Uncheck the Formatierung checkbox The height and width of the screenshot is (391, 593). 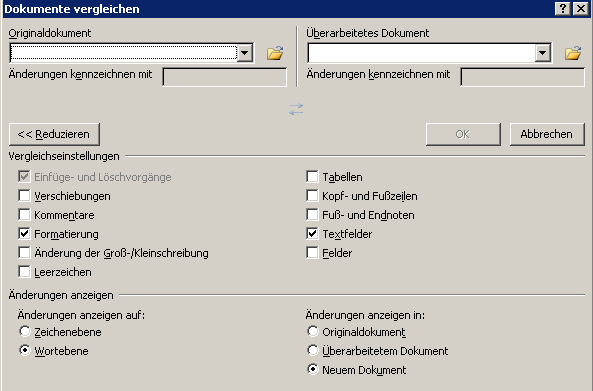(x=24, y=234)
